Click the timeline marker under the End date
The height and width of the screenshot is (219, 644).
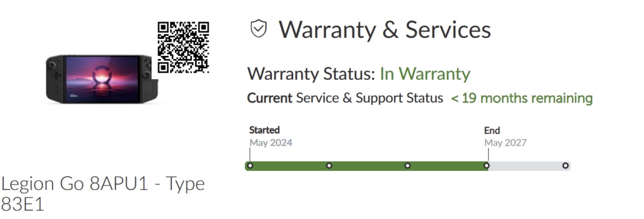(x=487, y=166)
